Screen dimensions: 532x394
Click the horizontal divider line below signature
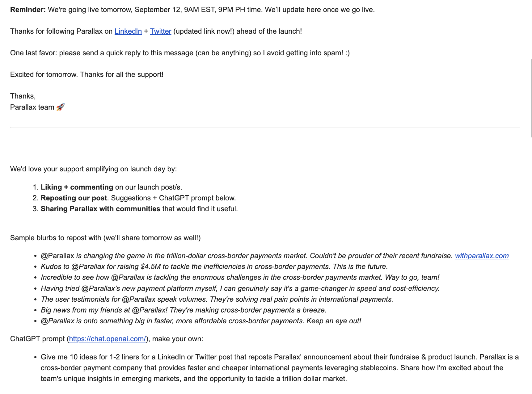coord(265,127)
